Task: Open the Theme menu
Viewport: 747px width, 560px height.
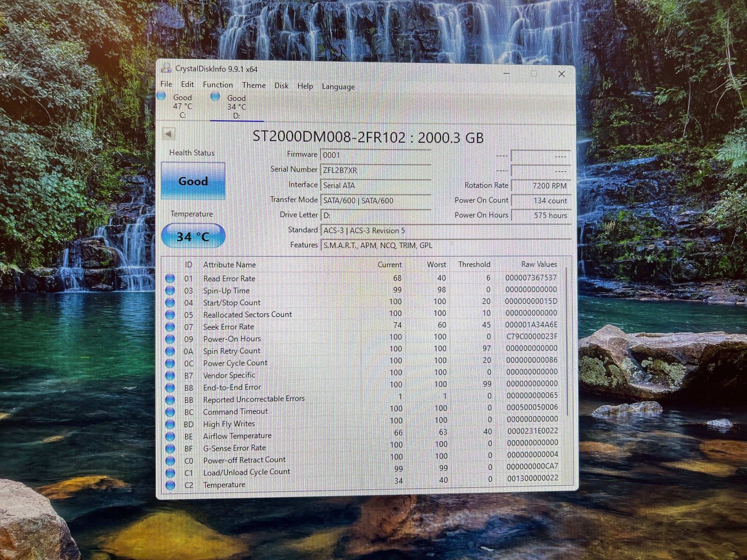Action: point(254,85)
